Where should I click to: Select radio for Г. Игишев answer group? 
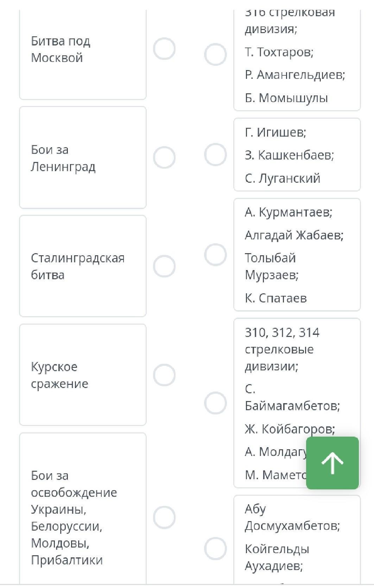click(215, 155)
